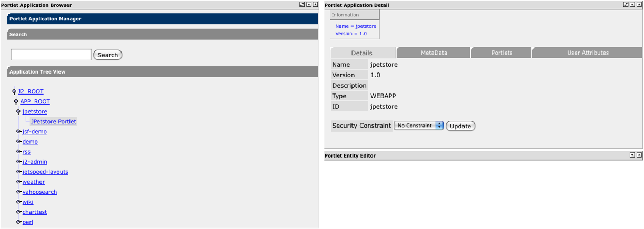Expand the weather tree node icon
The height and width of the screenshot is (229, 644).
point(18,182)
